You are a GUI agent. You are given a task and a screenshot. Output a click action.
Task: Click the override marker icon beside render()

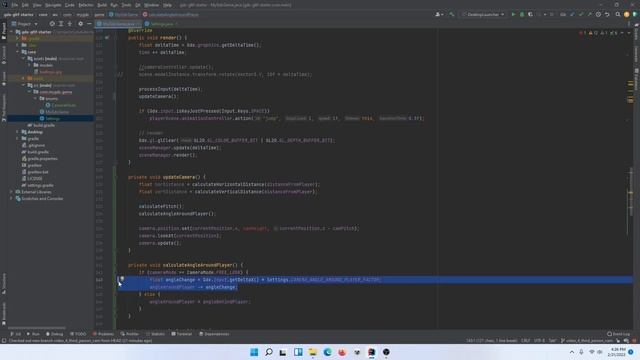[107, 38]
